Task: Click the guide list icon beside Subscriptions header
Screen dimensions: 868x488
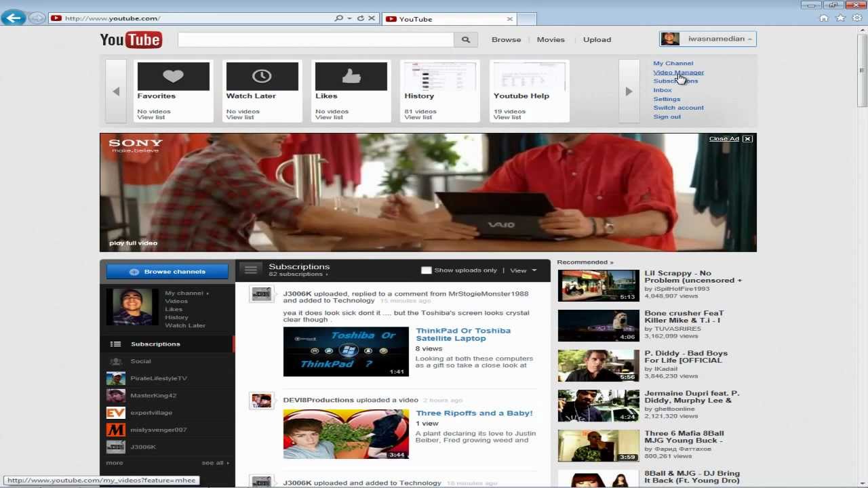Action: (x=250, y=270)
